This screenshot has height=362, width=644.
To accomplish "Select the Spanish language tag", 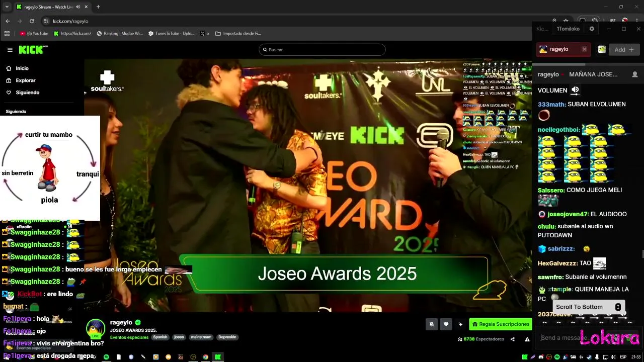I will 160,337.
